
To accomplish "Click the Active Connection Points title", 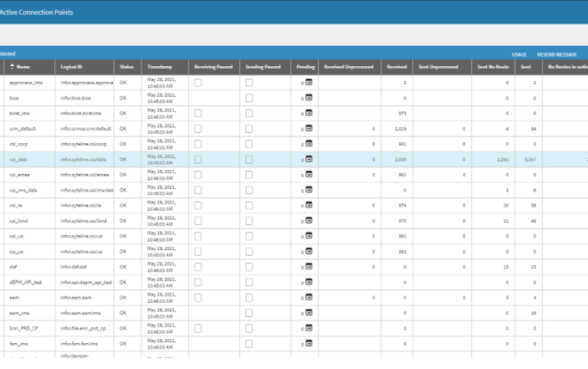I will [x=36, y=13].
